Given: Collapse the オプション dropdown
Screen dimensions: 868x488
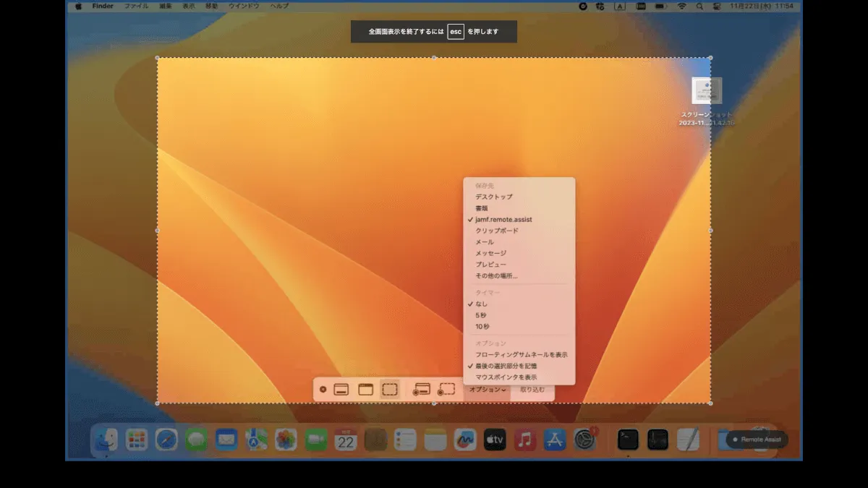Looking at the screenshot, I should pyautogui.click(x=487, y=390).
